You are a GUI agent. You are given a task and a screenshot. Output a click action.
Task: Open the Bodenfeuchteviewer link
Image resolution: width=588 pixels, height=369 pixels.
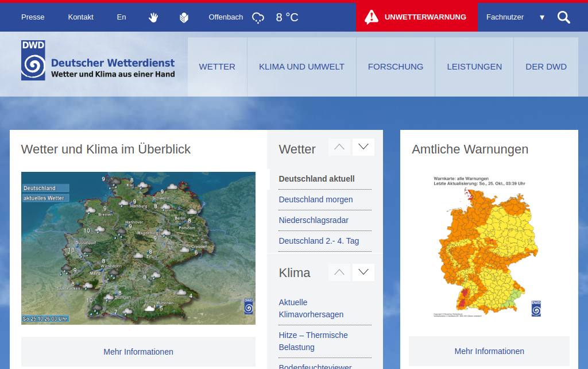click(315, 366)
